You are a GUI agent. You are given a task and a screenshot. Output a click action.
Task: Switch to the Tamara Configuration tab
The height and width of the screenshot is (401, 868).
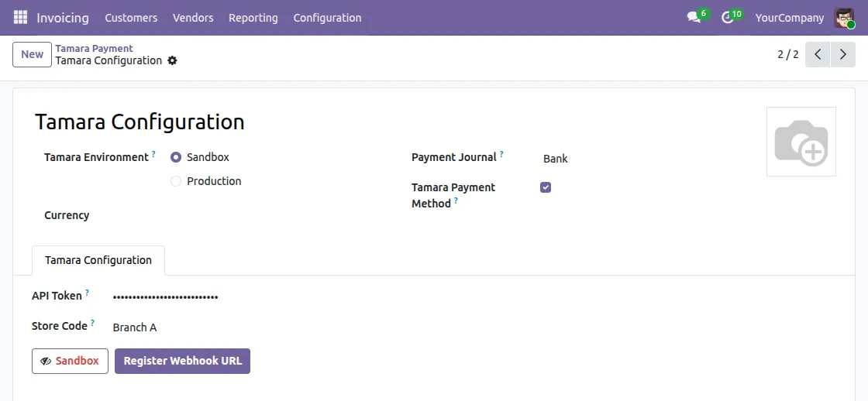[x=98, y=261]
